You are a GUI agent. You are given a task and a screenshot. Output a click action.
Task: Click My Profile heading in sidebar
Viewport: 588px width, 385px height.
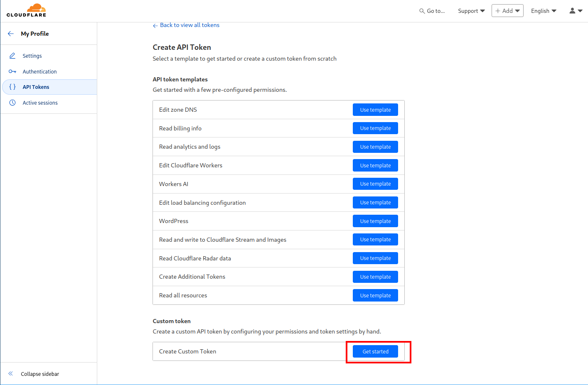pos(35,34)
